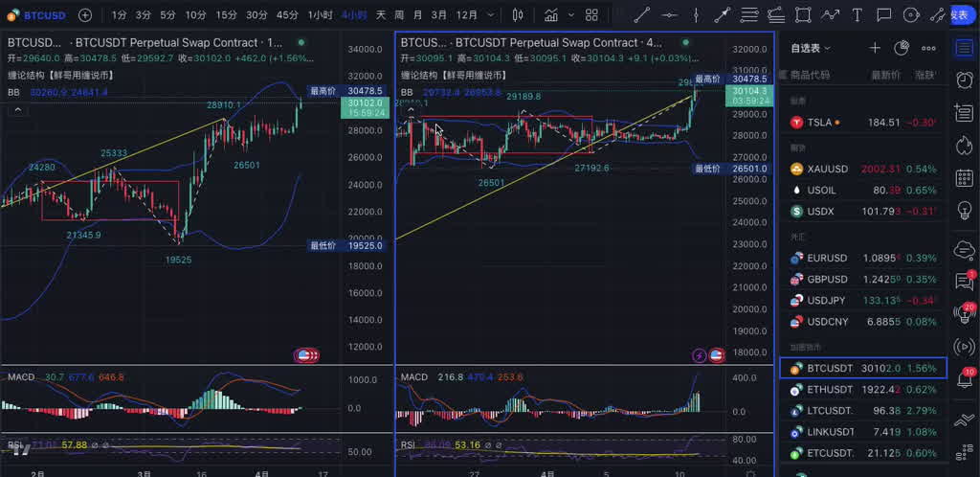This screenshot has height=477, width=980.
Task: Expand the 自选表 watchlist dropdown
Action: coord(812,48)
